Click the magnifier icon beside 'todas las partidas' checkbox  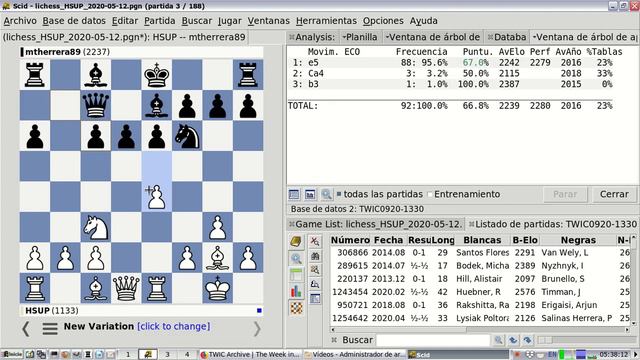(x=326, y=194)
